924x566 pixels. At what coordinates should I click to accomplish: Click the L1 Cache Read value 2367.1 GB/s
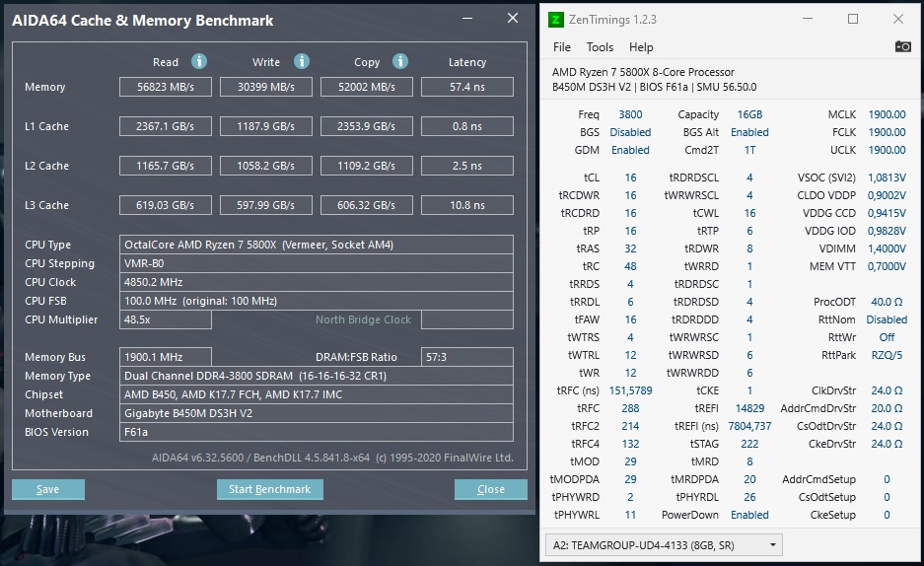(x=166, y=126)
